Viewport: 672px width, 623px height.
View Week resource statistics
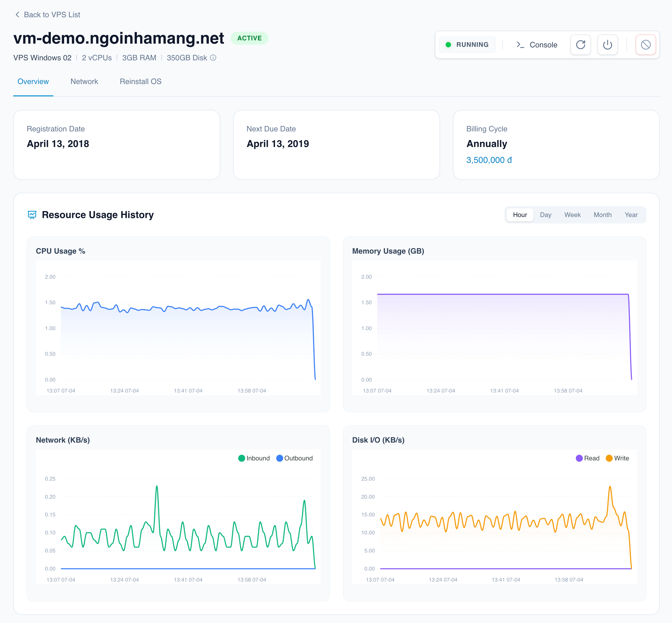[x=572, y=215]
